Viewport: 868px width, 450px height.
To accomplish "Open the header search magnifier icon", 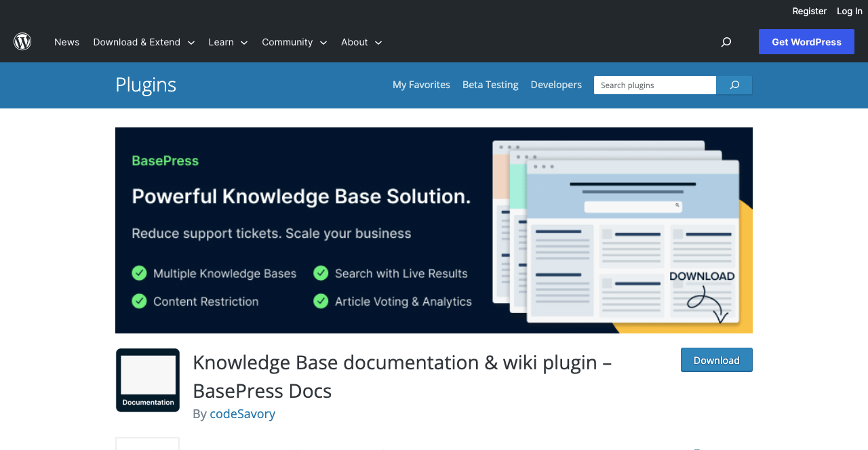I will pos(726,42).
